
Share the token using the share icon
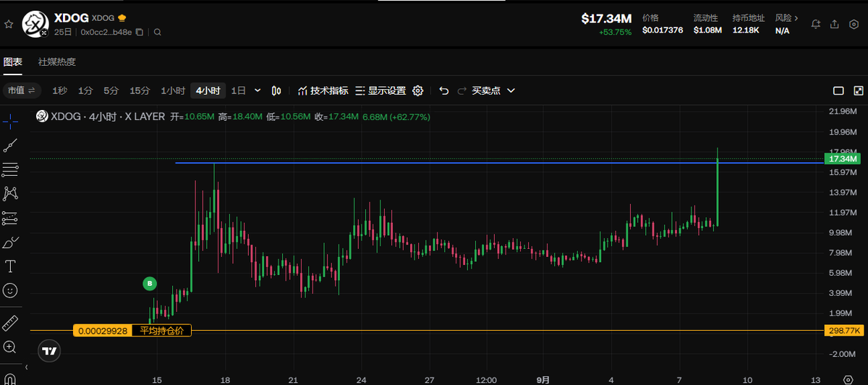click(834, 24)
